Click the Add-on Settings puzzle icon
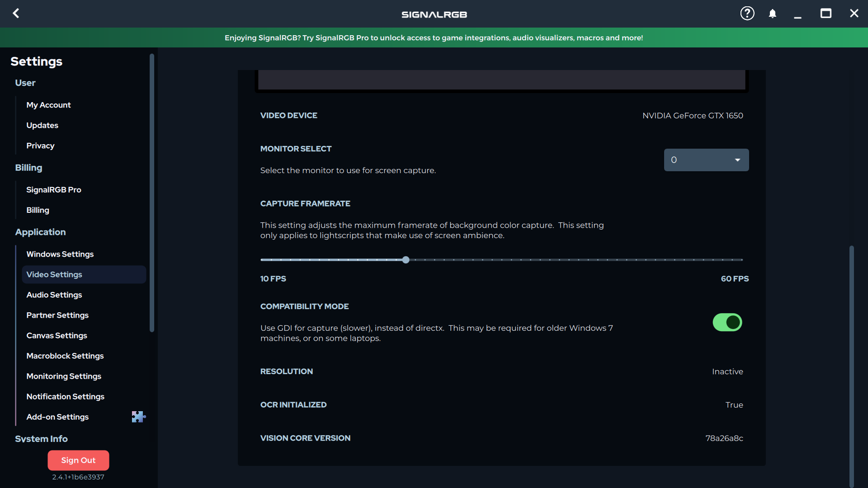This screenshot has width=868, height=488. [x=138, y=417]
